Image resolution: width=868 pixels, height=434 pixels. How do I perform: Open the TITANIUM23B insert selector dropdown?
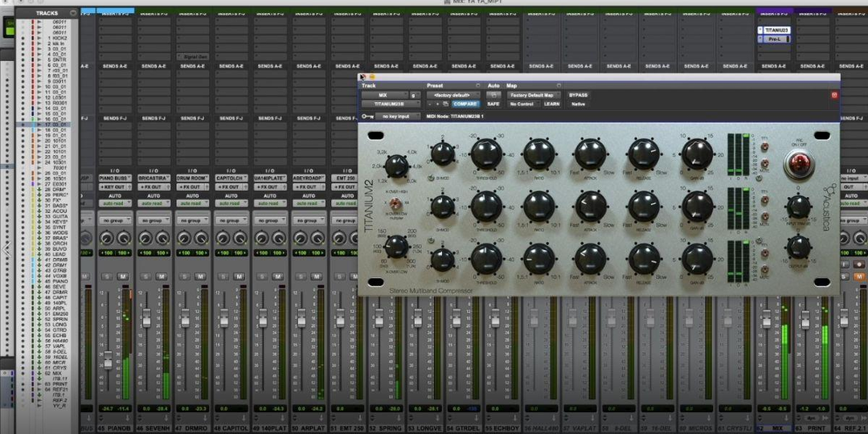[x=391, y=104]
